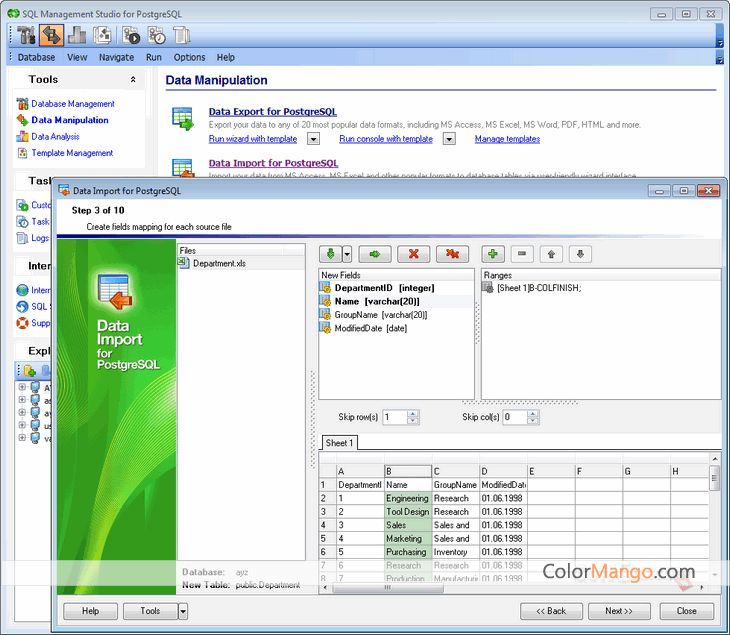Click the Manage templates link
The height and width of the screenshot is (635, 730).
(507, 139)
